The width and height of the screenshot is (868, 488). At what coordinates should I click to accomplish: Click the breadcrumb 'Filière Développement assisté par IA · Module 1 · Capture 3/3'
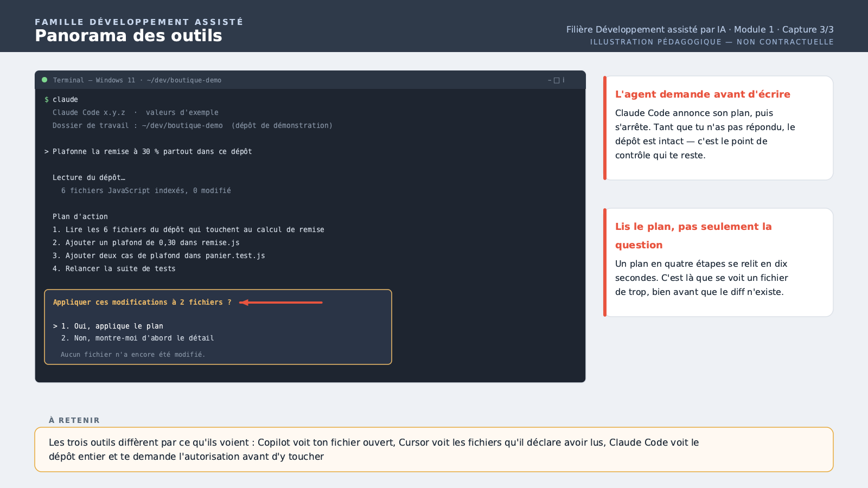pos(700,29)
